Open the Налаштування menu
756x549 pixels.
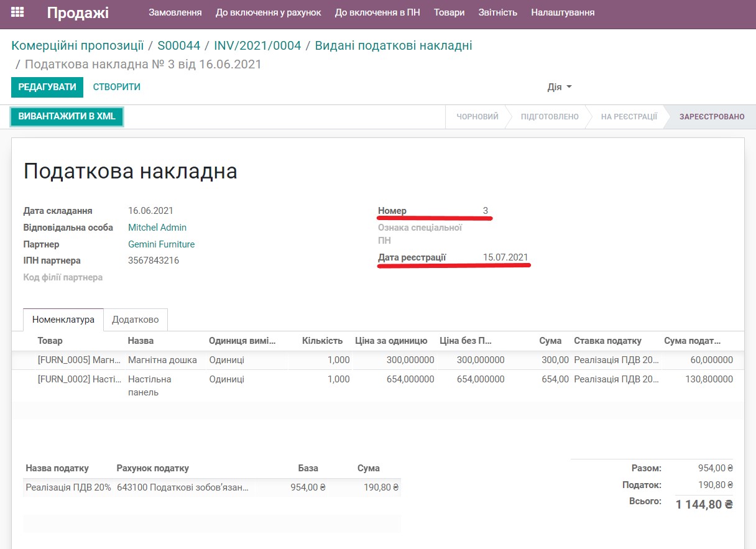[x=561, y=12]
